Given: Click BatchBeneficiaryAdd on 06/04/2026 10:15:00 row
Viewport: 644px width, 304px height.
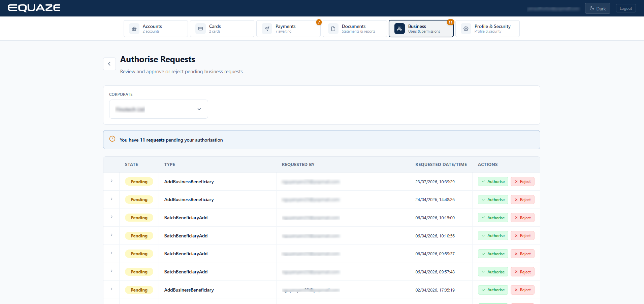Looking at the screenshot, I should coord(186,218).
